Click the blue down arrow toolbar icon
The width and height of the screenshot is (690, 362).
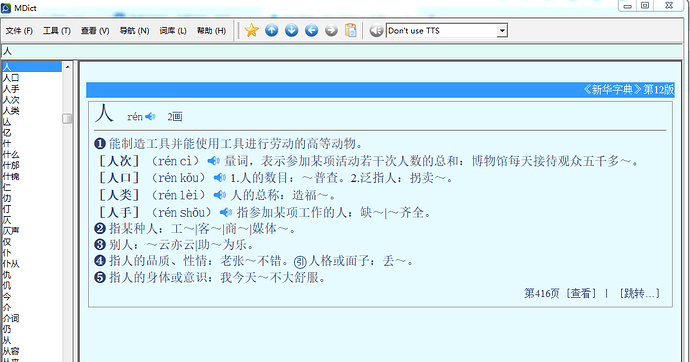coord(291,30)
